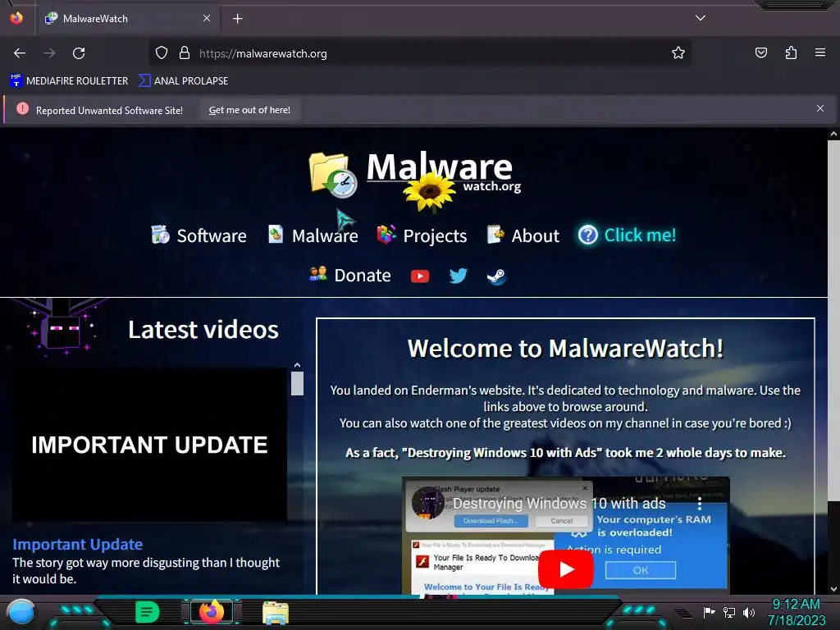Open a new tab with the plus button
Image resolution: width=840 pixels, height=630 pixels.
pos(237,19)
